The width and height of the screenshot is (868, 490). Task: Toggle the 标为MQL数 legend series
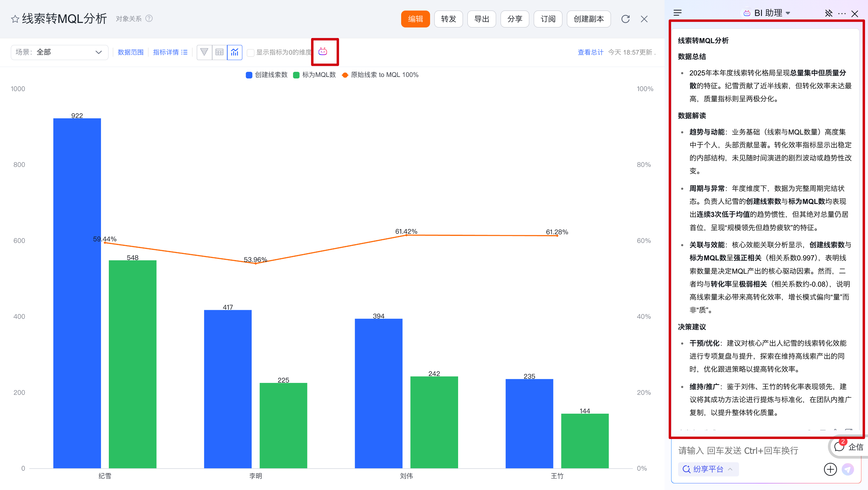pos(314,75)
